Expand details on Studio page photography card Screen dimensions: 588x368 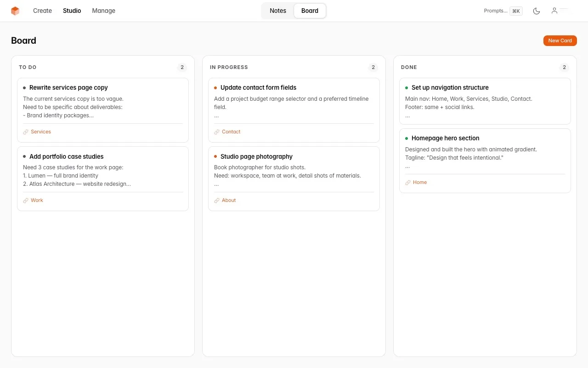pos(216,184)
